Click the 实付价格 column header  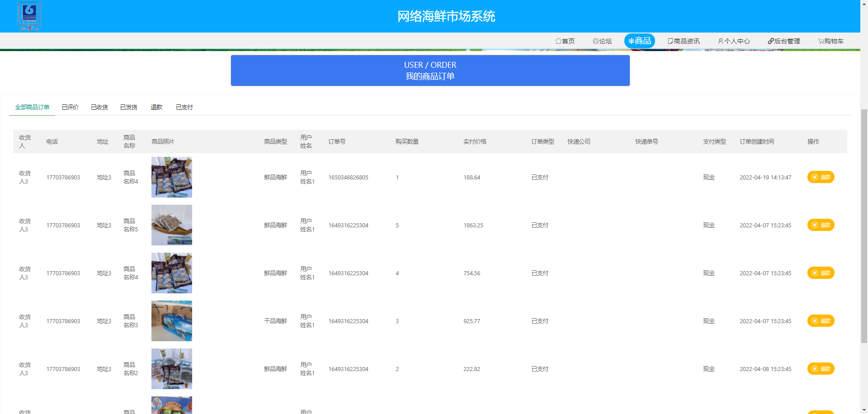coord(475,141)
